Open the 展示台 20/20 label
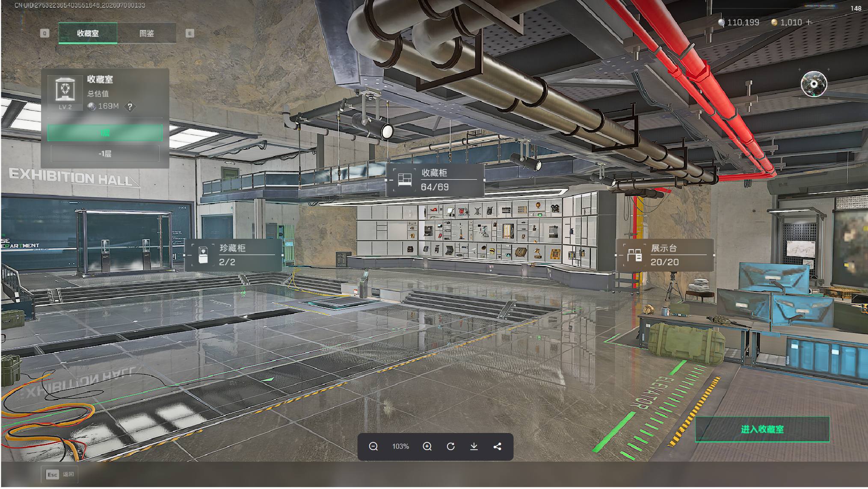The height and width of the screenshot is (489, 868). (x=664, y=255)
